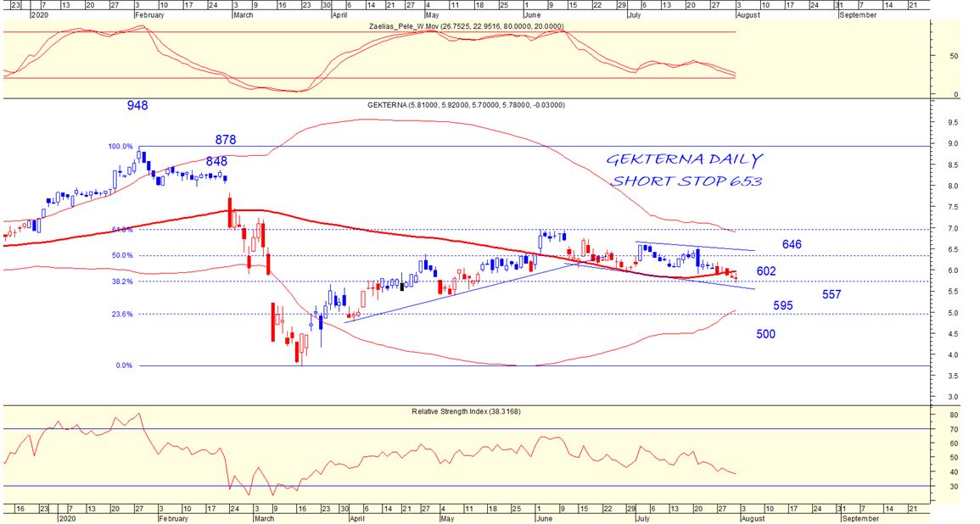
Task: Click the black candlestick in mid-April
Action: click(x=400, y=285)
